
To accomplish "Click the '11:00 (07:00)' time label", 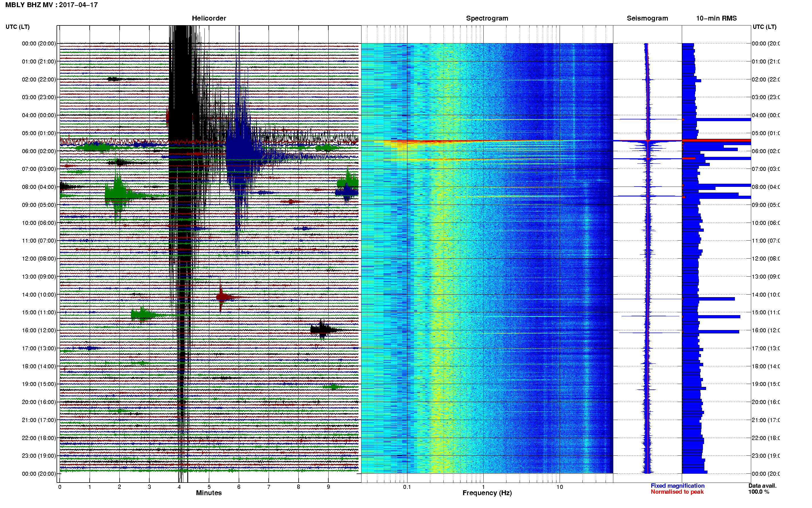I will (39, 241).
